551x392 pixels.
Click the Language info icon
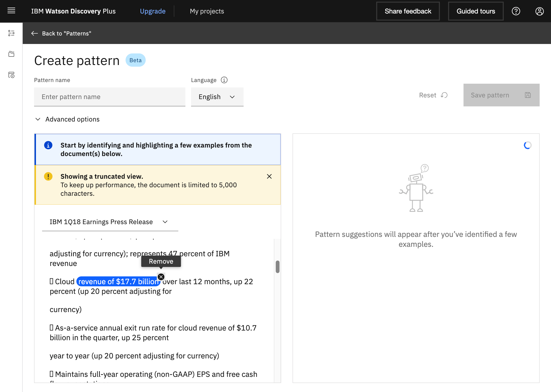224,80
